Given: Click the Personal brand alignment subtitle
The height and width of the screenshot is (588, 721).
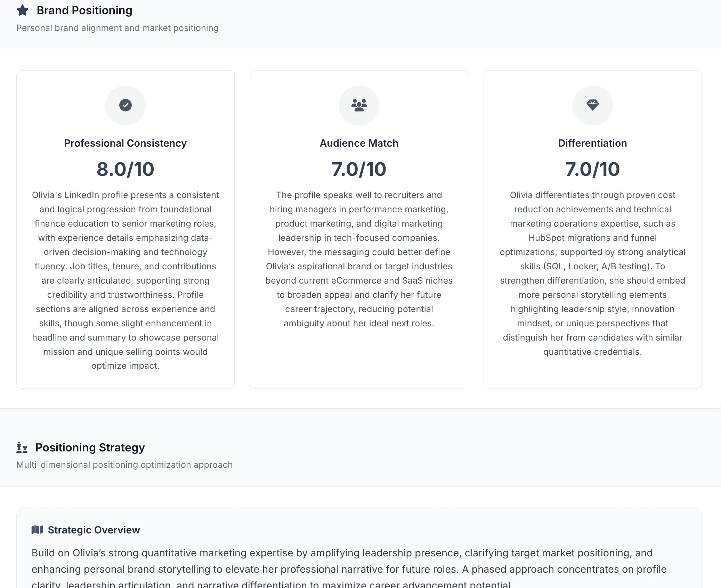Looking at the screenshot, I should click(118, 28).
